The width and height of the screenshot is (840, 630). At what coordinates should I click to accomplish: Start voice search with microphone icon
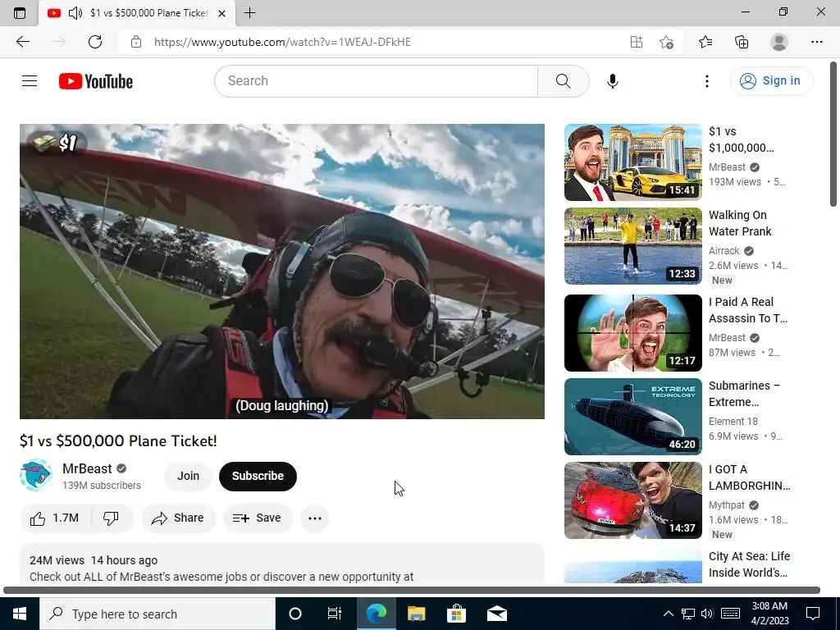coord(612,81)
